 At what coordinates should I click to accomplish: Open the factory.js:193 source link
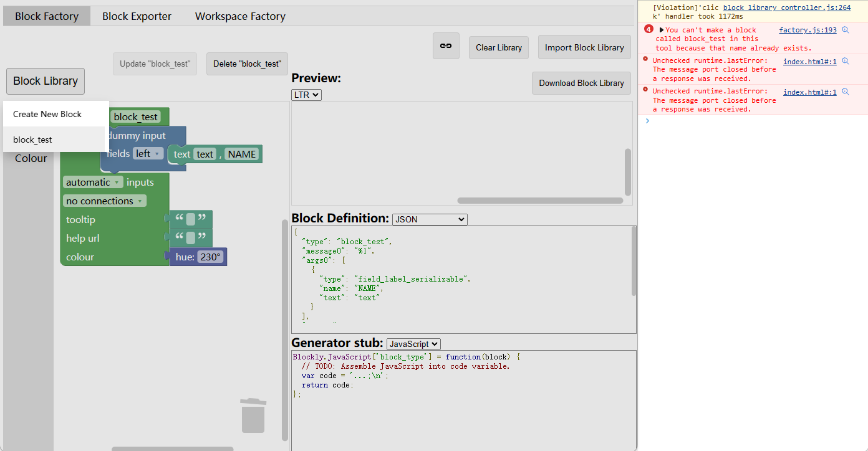(808, 30)
